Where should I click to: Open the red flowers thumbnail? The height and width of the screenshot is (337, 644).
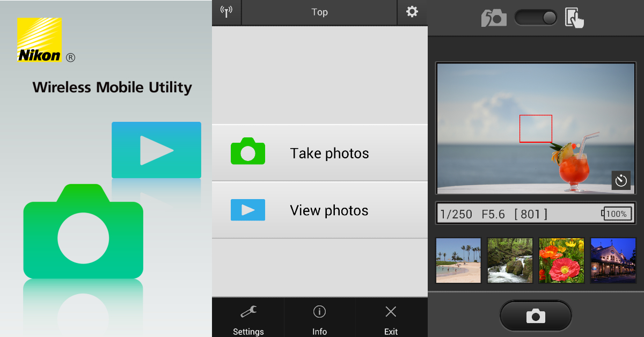(x=561, y=260)
